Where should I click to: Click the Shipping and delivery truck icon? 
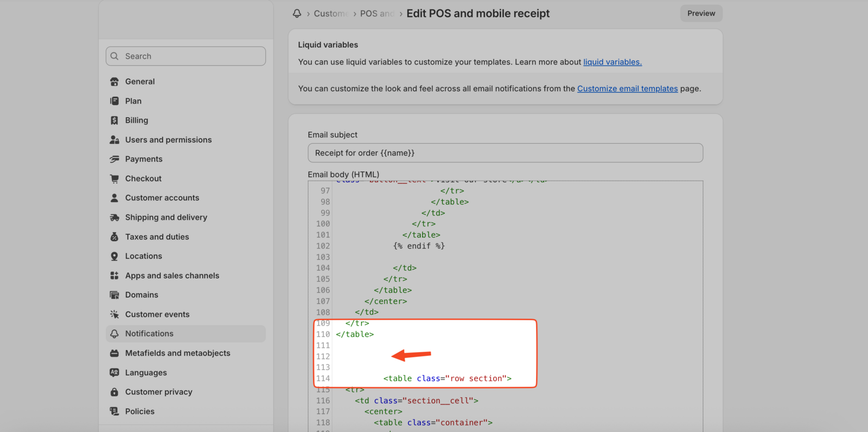(114, 217)
